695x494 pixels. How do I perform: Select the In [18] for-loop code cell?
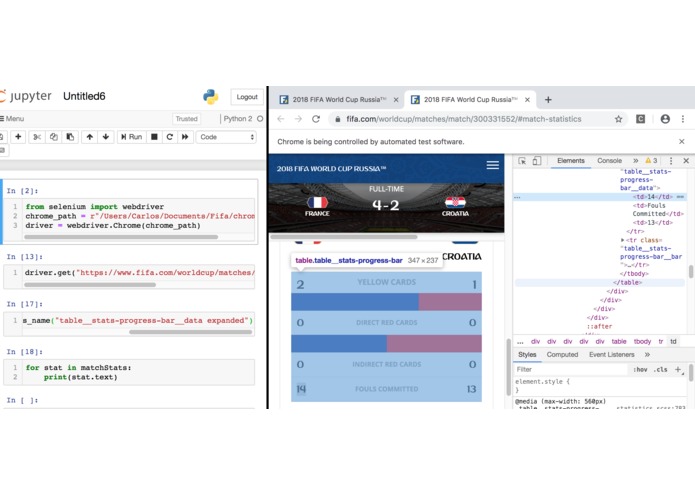[x=140, y=372]
